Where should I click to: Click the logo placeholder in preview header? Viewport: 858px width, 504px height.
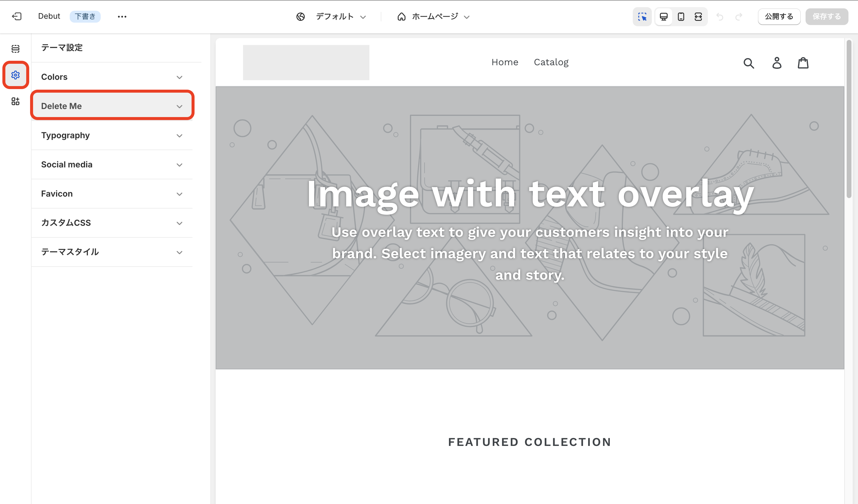point(306,63)
